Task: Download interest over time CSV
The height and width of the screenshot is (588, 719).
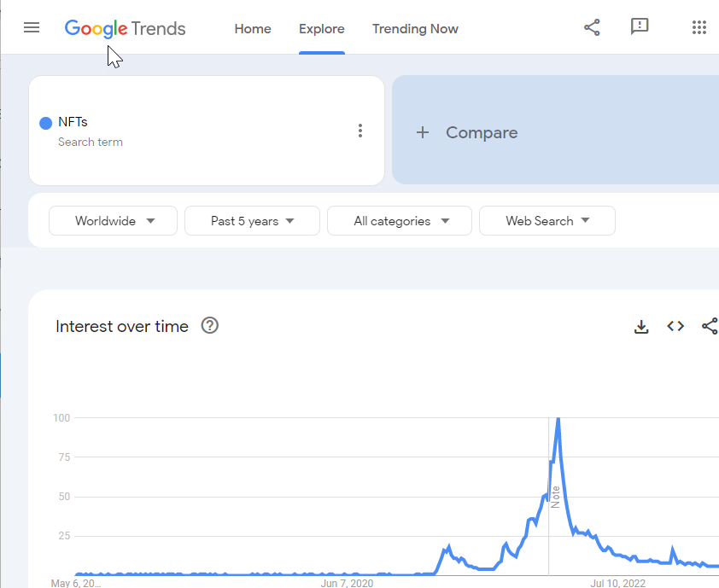Action: click(x=641, y=327)
